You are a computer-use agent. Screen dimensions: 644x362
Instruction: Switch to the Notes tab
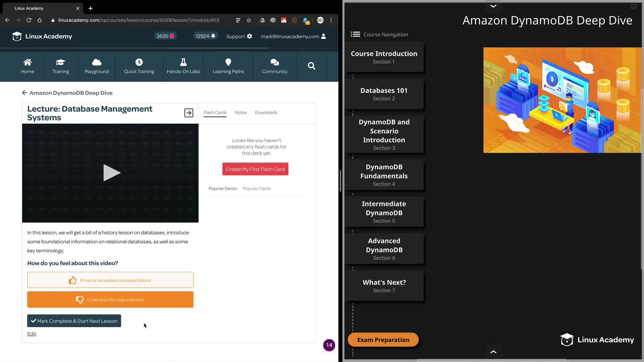[240, 113]
